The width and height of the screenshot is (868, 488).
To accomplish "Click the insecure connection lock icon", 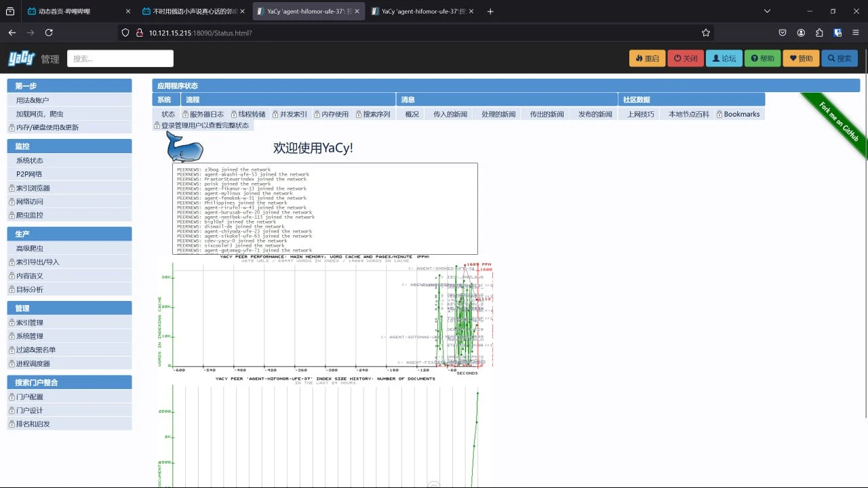I will tap(138, 33).
